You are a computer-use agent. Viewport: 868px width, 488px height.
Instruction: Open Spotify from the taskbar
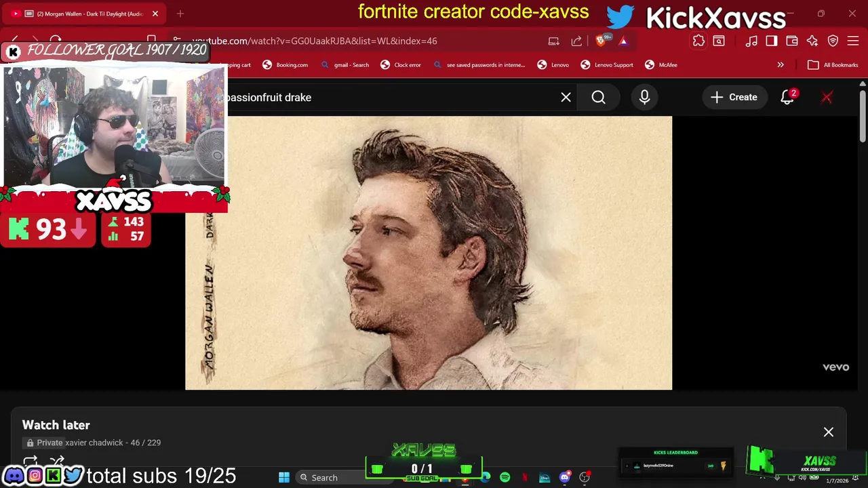(x=505, y=478)
